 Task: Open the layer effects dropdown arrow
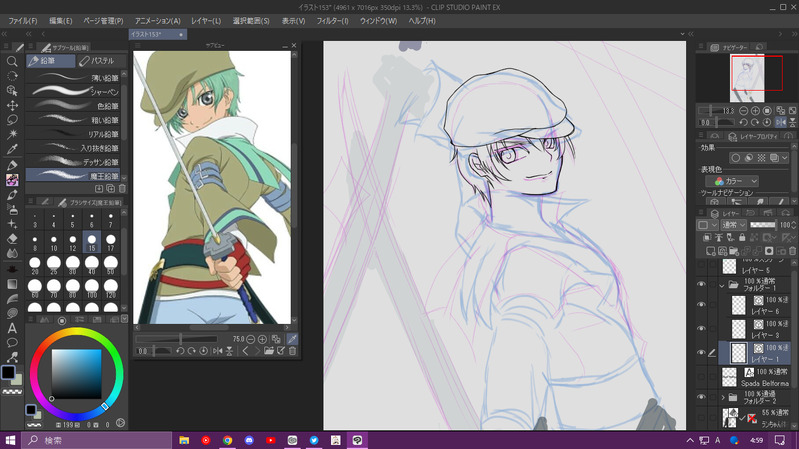tap(785, 158)
